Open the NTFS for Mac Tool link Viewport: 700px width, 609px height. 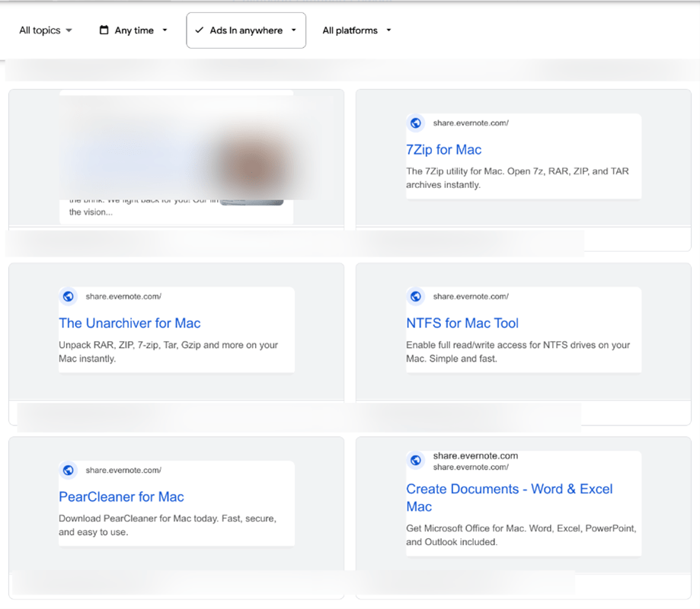(462, 323)
